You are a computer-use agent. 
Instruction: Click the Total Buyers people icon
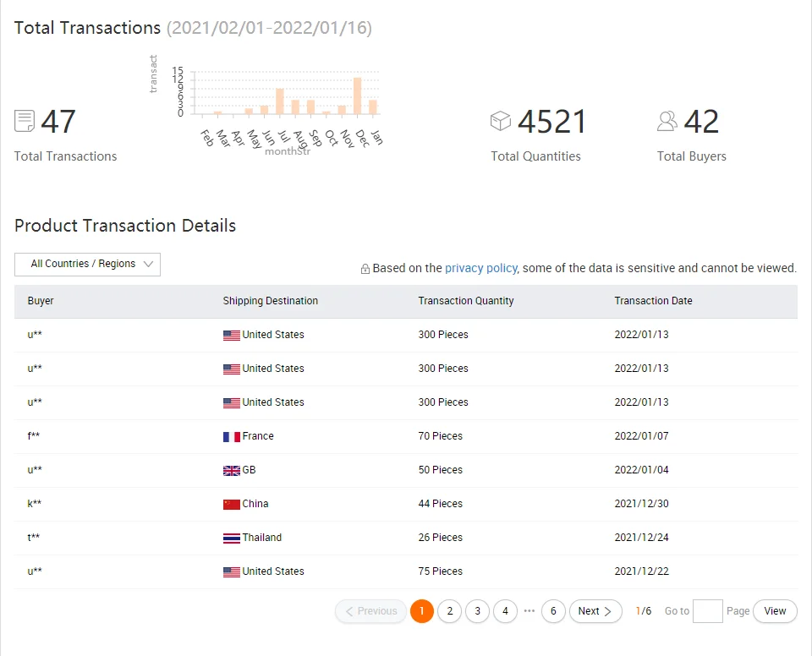pyautogui.click(x=667, y=121)
